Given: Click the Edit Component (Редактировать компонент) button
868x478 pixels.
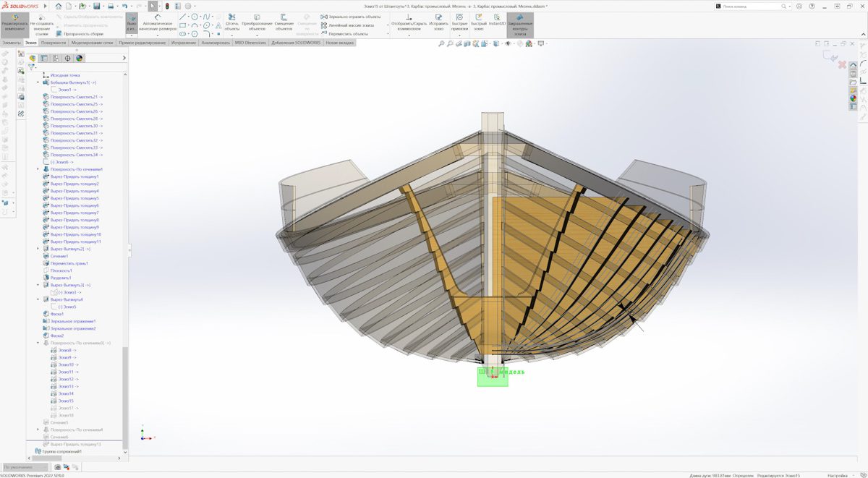Looking at the screenshot, I should click(14, 22).
